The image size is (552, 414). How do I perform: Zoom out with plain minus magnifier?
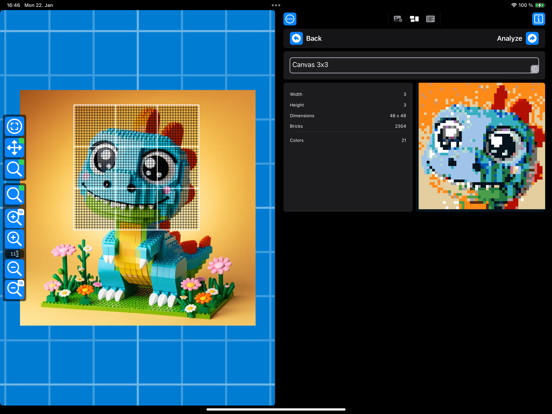pyautogui.click(x=14, y=268)
